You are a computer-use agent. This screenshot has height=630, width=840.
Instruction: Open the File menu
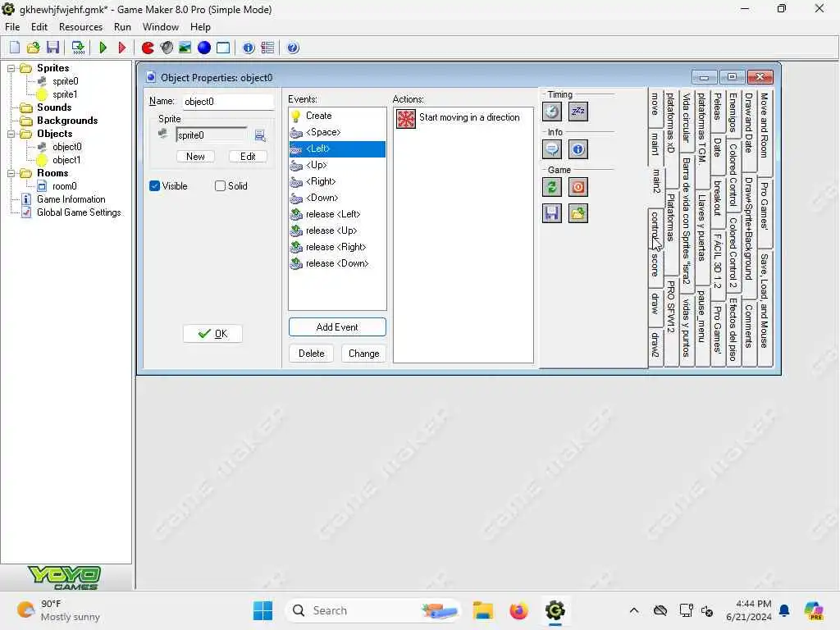tap(12, 27)
